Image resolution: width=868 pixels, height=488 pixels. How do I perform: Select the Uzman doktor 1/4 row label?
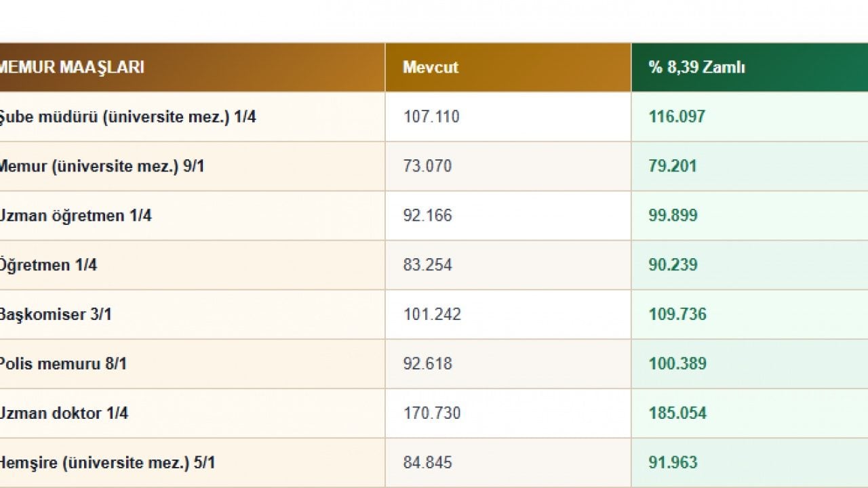64,413
